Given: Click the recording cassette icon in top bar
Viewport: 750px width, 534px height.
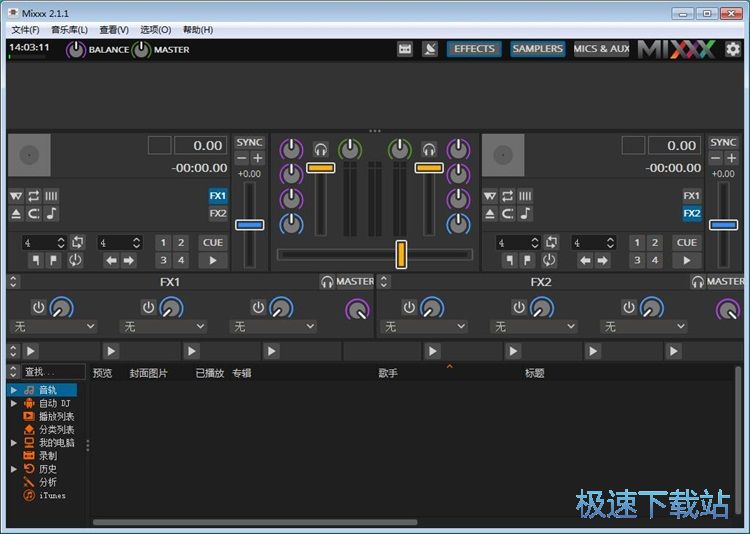Looking at the screenshot, I should 405,49.
